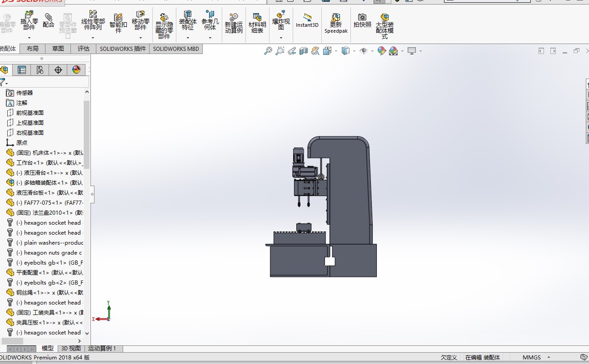Switch to the 布局 tab
The height and width of the screenshot is (364, 589).
(33, 49)
